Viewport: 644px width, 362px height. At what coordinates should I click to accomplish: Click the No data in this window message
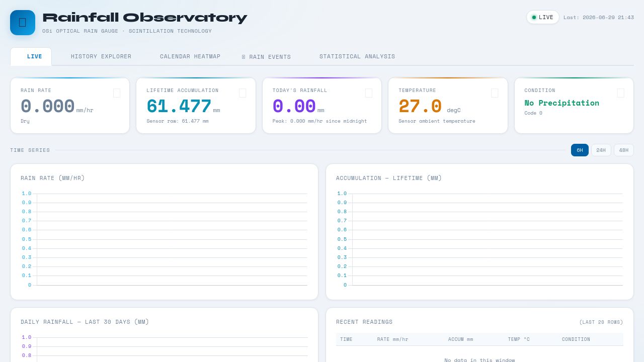(x=479, y=360)
